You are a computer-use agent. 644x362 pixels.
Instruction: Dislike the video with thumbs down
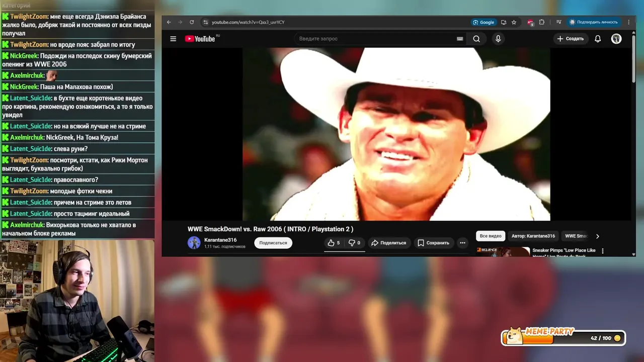pos(355,243)
